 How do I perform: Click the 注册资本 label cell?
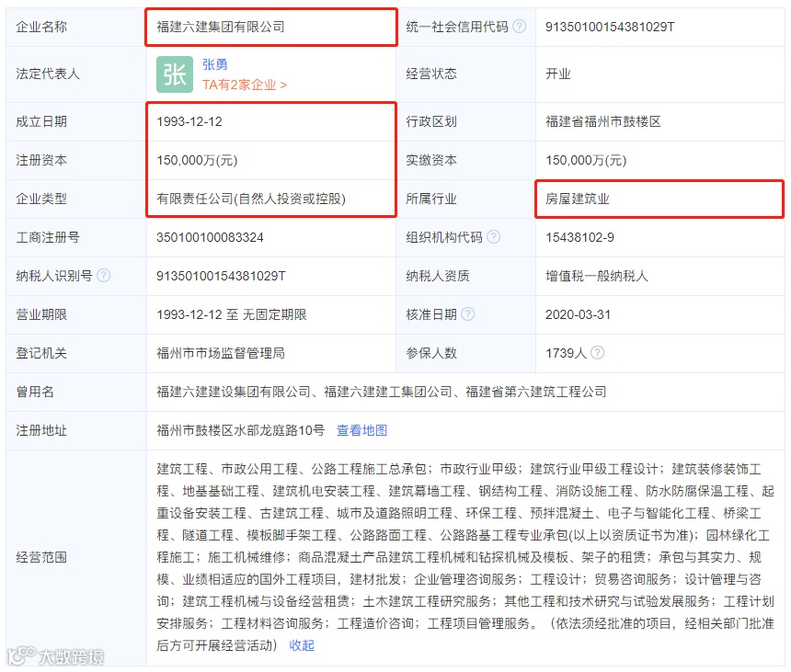tap(76, 160)
